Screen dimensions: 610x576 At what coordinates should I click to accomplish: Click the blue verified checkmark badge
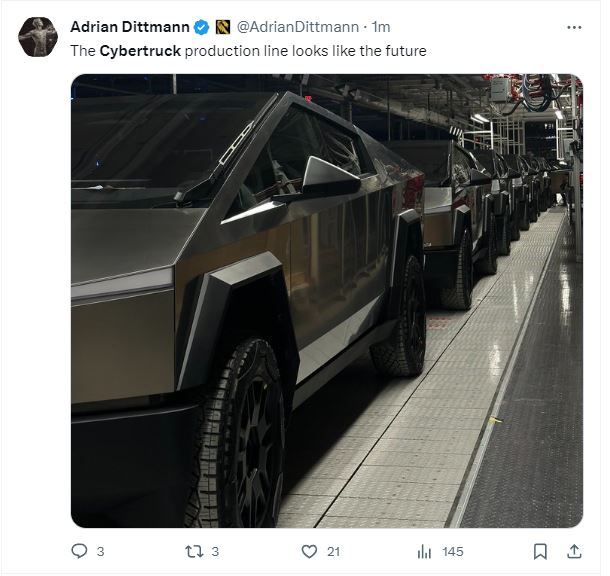pos(199,26)
